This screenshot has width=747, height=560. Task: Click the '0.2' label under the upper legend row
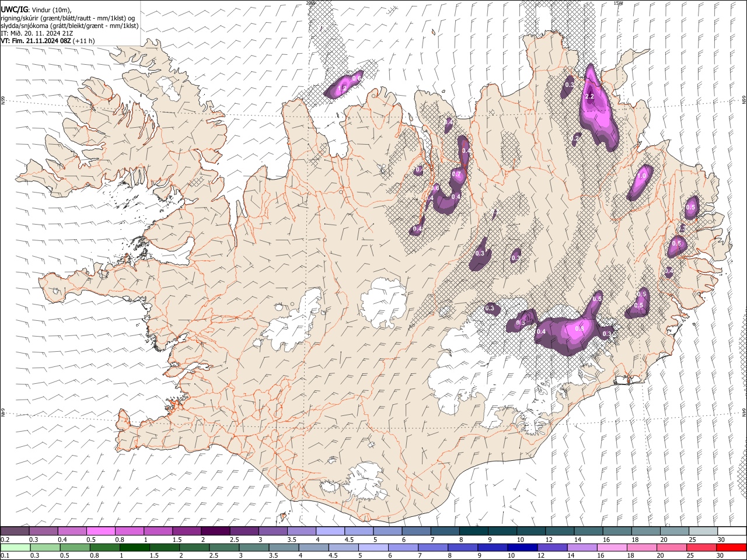tap(5, 539)
